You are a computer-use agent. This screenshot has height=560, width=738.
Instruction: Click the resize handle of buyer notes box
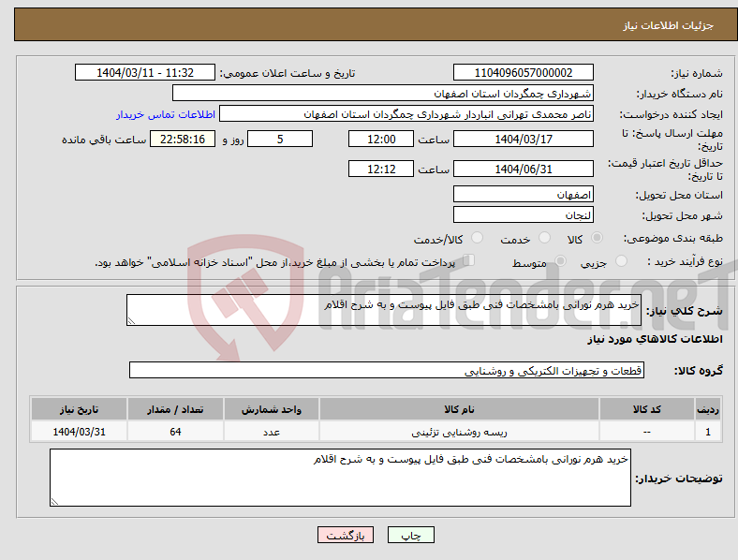point(54,502)
